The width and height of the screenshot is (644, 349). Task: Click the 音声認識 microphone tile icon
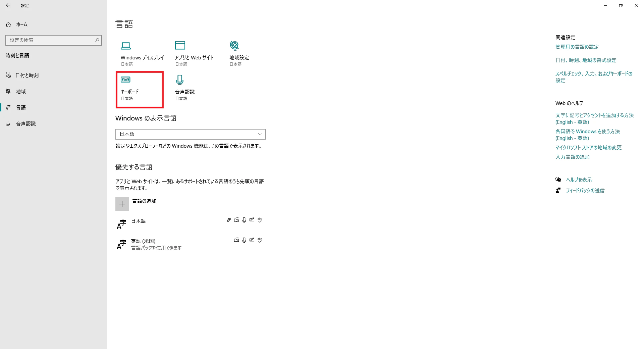[180, 80]
